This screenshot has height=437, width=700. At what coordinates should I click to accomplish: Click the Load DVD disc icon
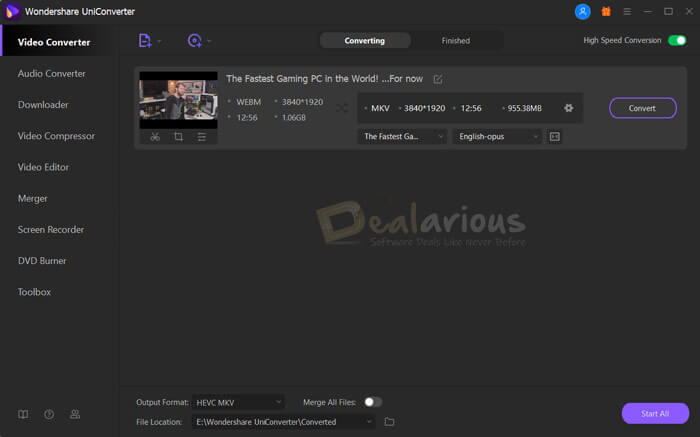pos(194,41)
